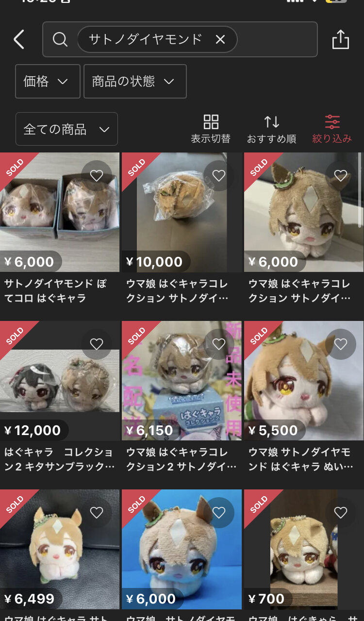Viewport: 364px width, 621px height.
Task: Expand the 価格 dropdown
Action: pos(48,81)
